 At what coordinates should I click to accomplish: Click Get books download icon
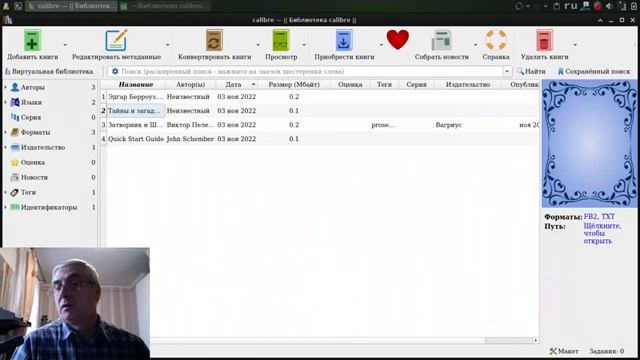[x=344, y=40]
